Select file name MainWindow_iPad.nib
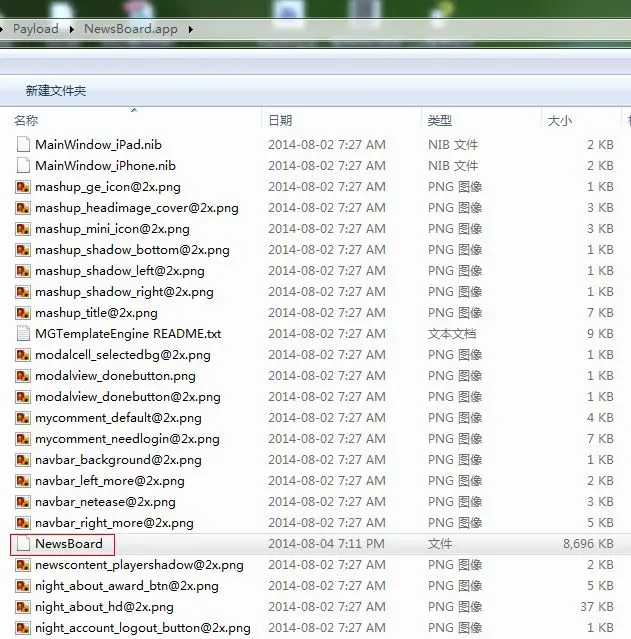 point(98,145)
